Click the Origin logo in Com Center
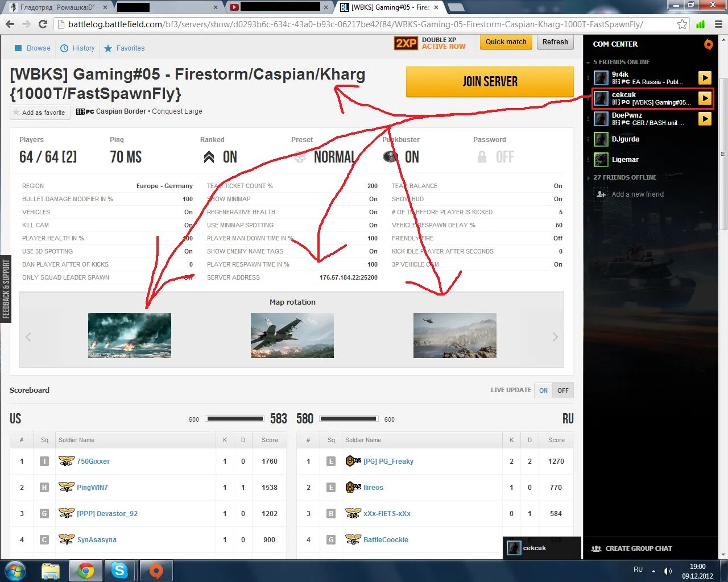 coord(708,44)
